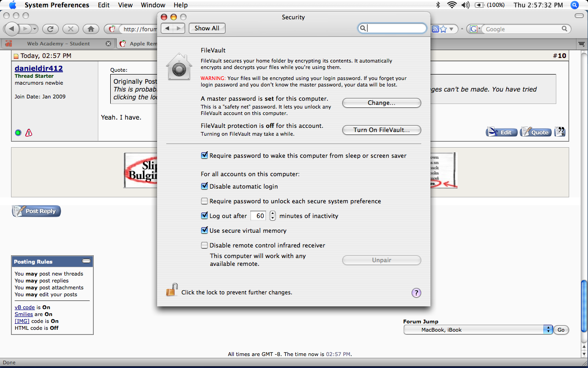Open the Window menu
This screenshot has height=368, width=588.
tap(153, 5)
